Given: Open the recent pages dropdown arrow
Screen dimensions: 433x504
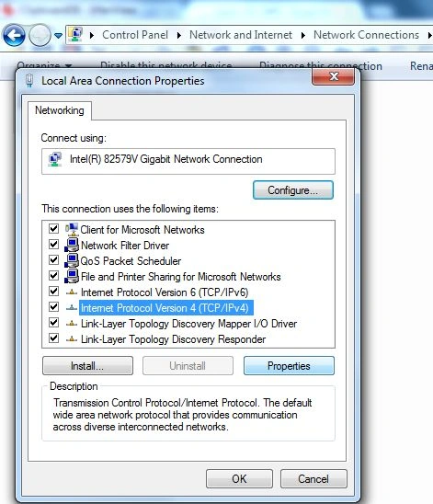Looking at the screenshot, I should tap(58, 36).
